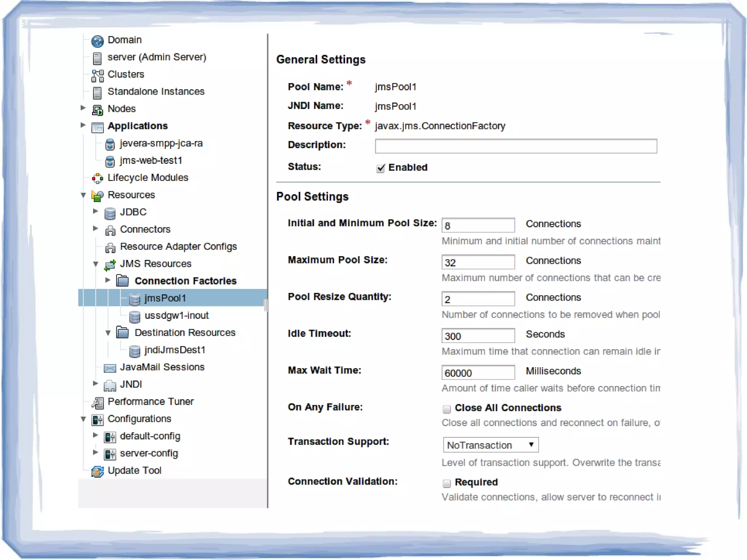This screenshot has height=560, width=747.
Task: Click the Performance Tuner icon
Action: pos(97,402)
